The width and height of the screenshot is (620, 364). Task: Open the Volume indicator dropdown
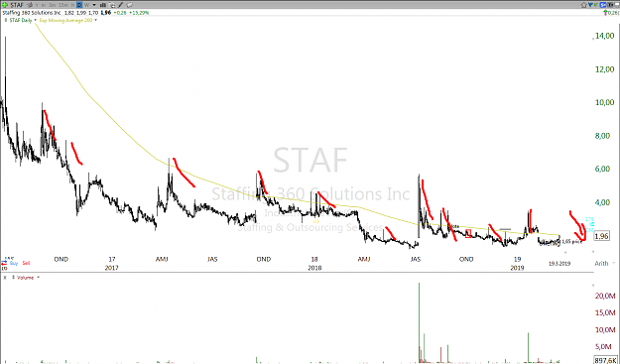(39, 278)
